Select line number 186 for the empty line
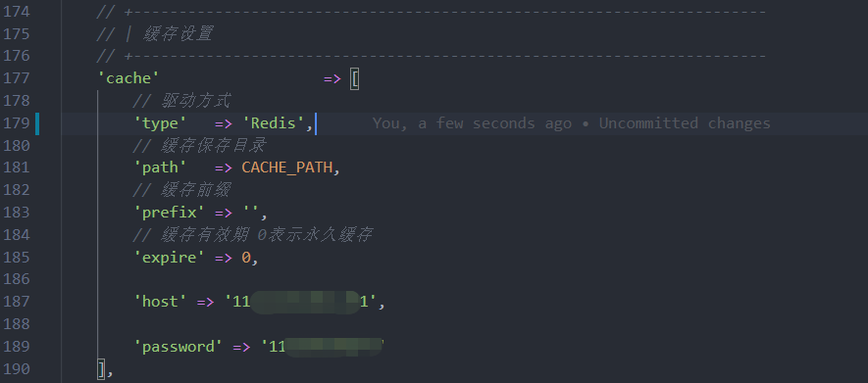 (x=16, y=279)
